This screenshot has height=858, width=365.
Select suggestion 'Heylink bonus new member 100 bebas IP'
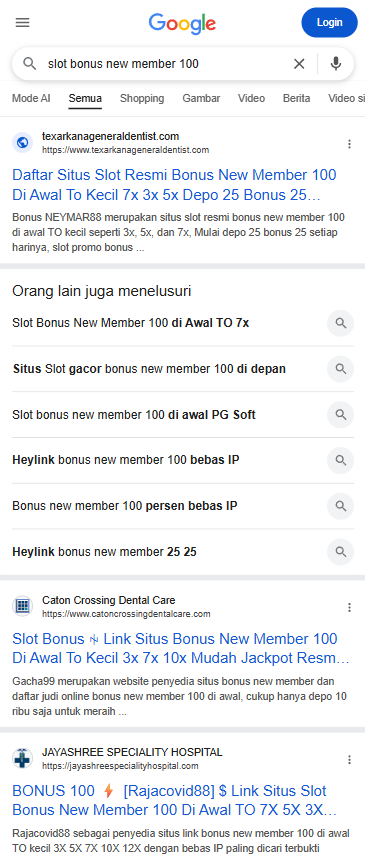[125, 460]
